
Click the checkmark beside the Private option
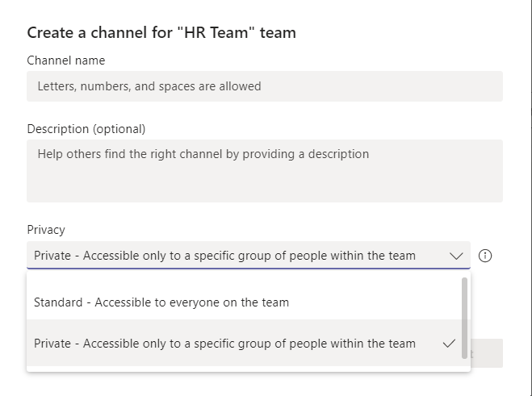pos(450,344)
